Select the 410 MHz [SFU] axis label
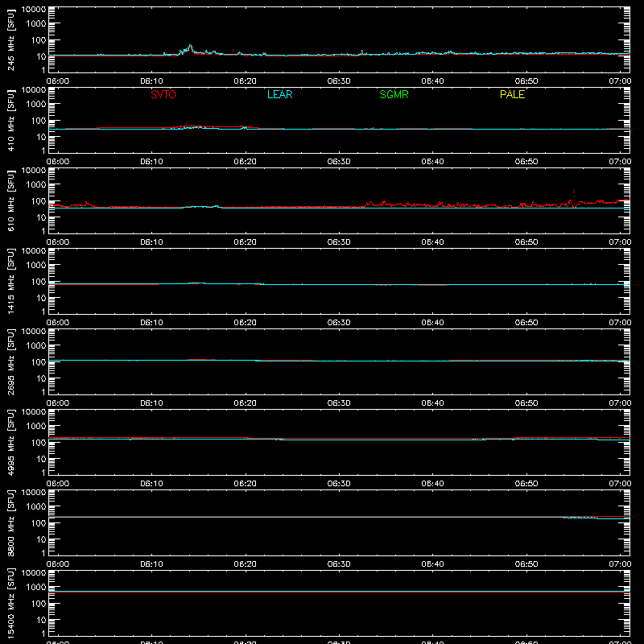This screenshot has height=644, width=644. (x=10, y=120)
